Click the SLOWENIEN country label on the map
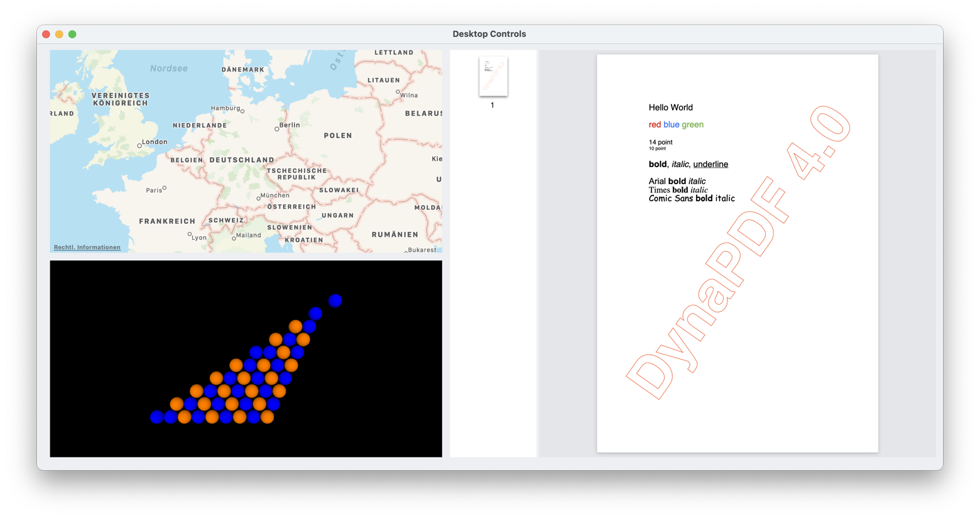980x519 pixels. [x=290, y=227]
